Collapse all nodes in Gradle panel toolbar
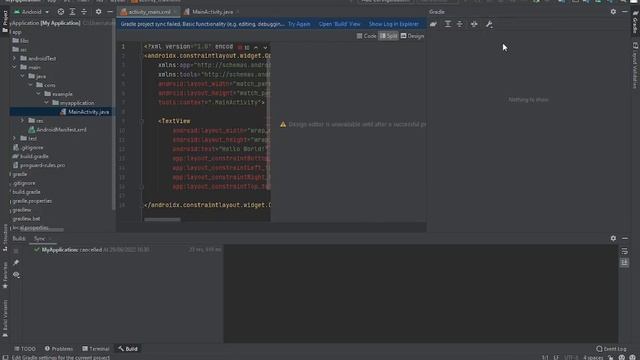This screenshot has height=360, width=640. (460, 24)
